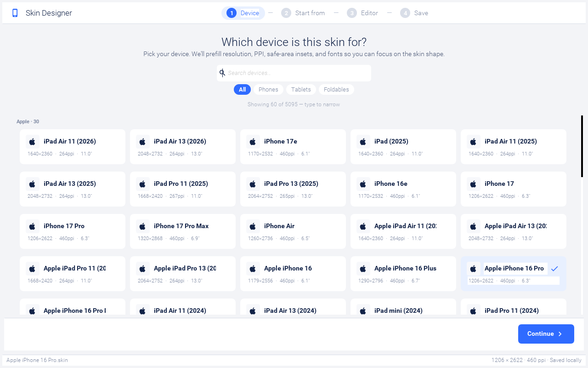
Task: Choose the iPad Air 11 (2026) device name
Action: (70, 141)
